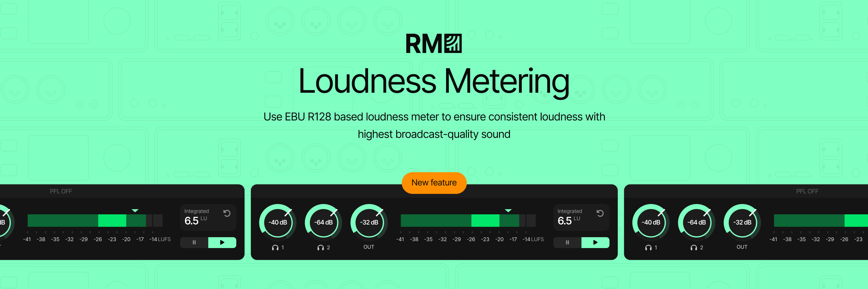Click the bright green segment of the left loudness meter

coord(112,220)
